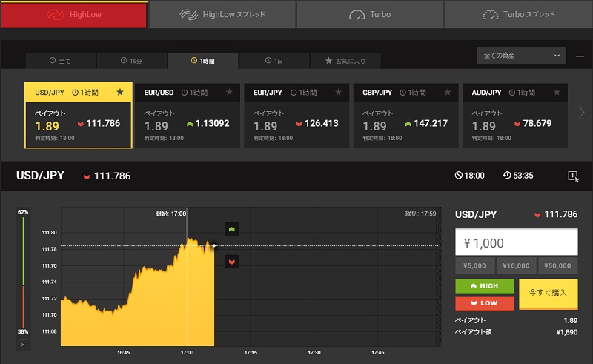The height and width of the screenshot is (364, 593).
Task: Set amount to ¥50,000
Action: point(558,265)
